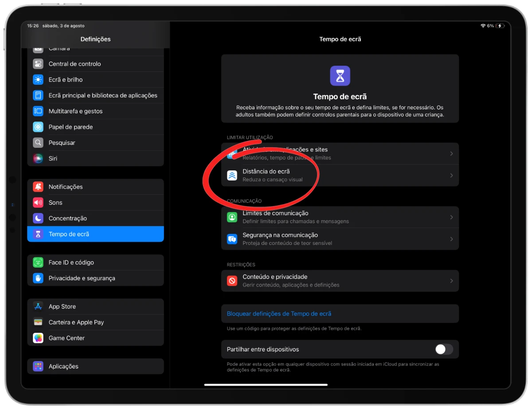
Task: Open Segurança na comunicação chevron arrow
Action: pyautogui.click(x=451, y=239)
